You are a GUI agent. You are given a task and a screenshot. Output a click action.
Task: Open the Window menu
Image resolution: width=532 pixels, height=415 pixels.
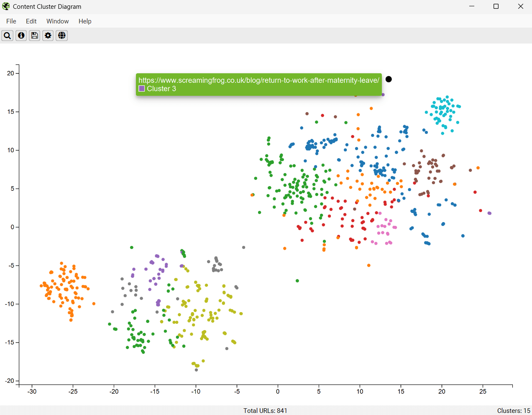point(57,21)
